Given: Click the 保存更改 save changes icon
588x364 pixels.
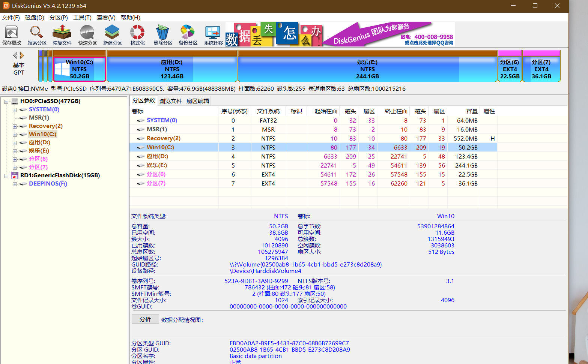Looking at the screenshot, I should click(x=12, y=35).
